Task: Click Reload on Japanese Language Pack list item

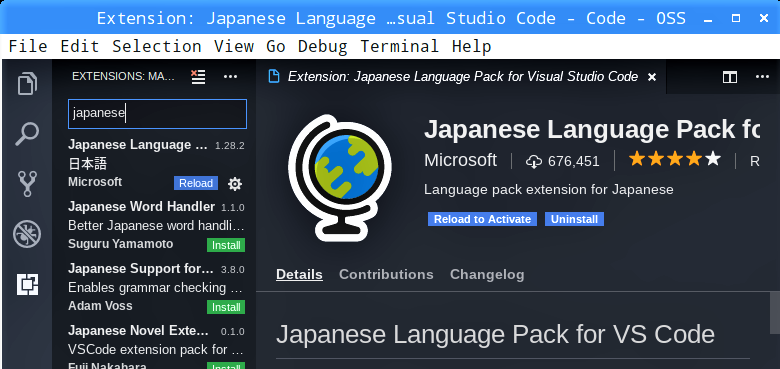Action: (195, 183)
